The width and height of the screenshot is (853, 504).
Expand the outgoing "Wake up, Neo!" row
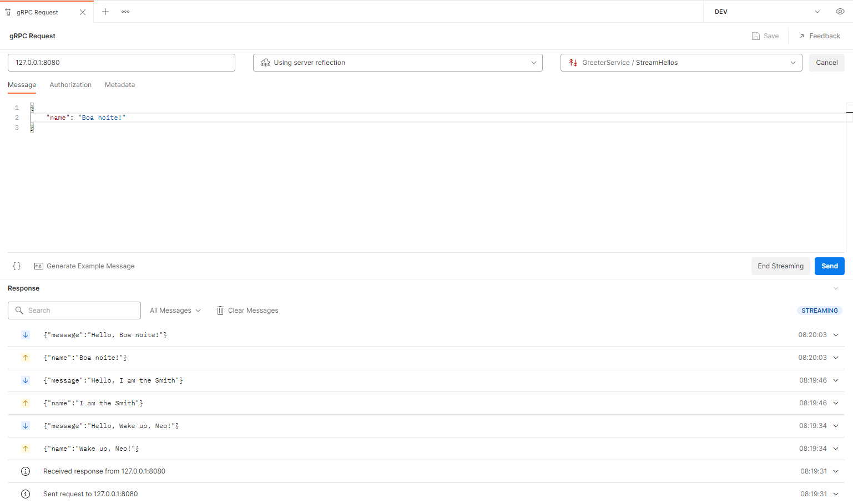click(x=836, y=449)
